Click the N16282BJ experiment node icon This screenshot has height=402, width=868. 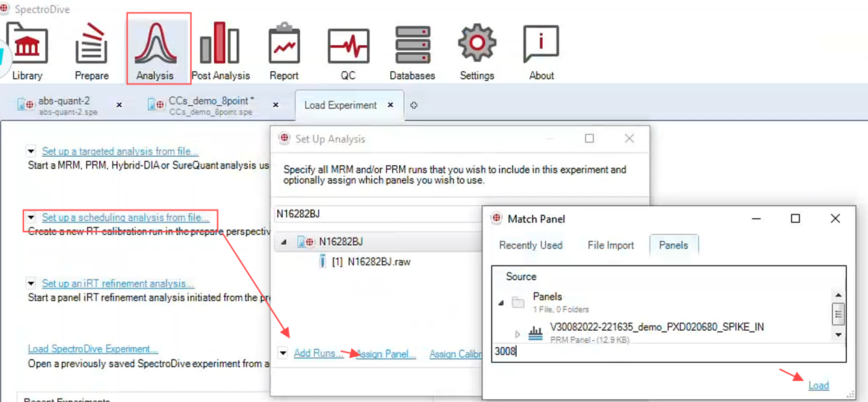coord(305,242)
